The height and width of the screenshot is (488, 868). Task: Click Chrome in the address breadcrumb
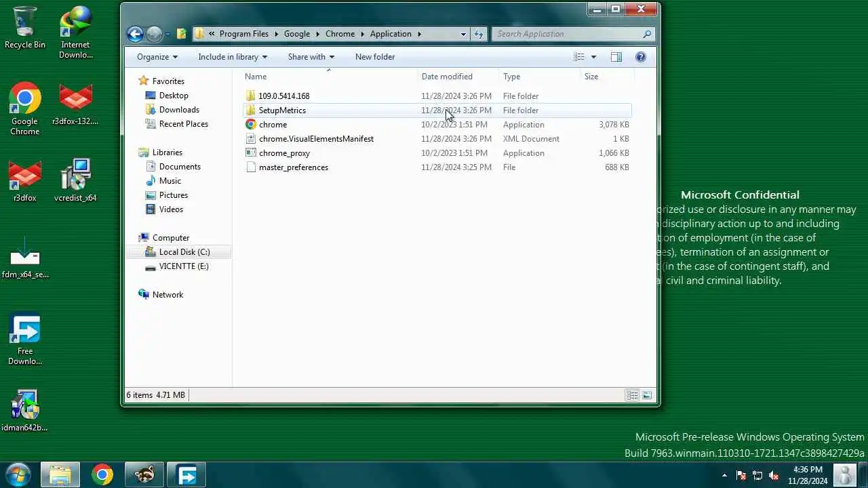[x=340, y=34]
